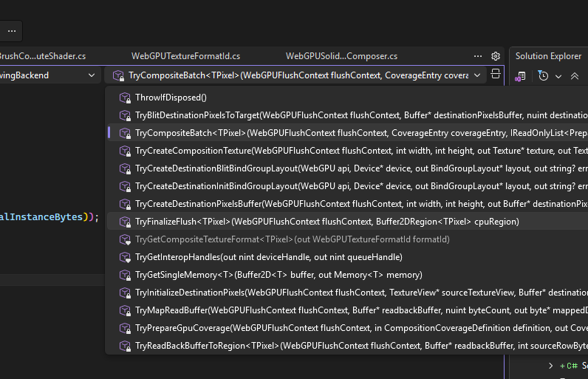Click the method icon beside TryCreateCompositionTexture

coord(125,151)
